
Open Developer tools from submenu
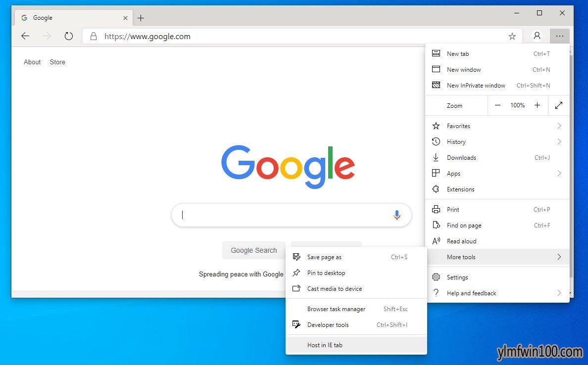(356, 325)
